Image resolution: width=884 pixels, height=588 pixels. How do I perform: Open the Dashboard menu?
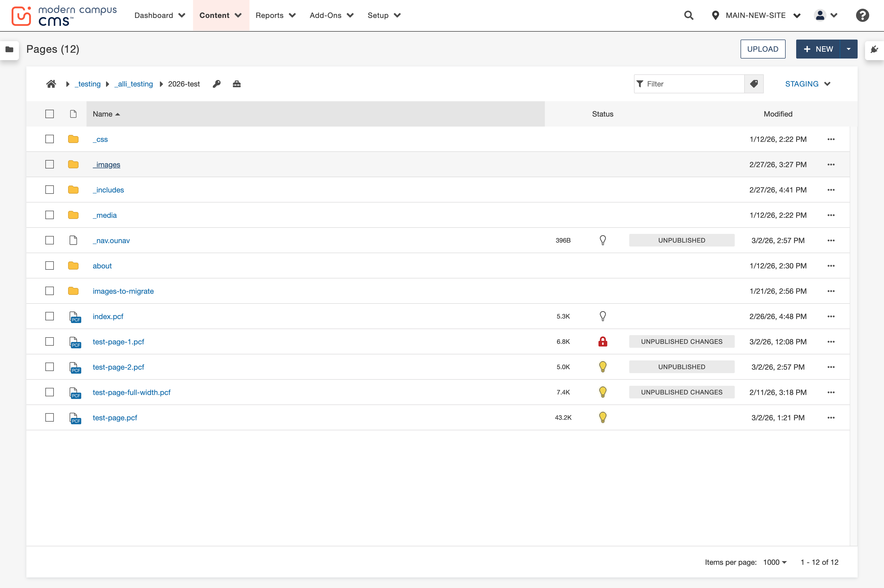(160, 15)
